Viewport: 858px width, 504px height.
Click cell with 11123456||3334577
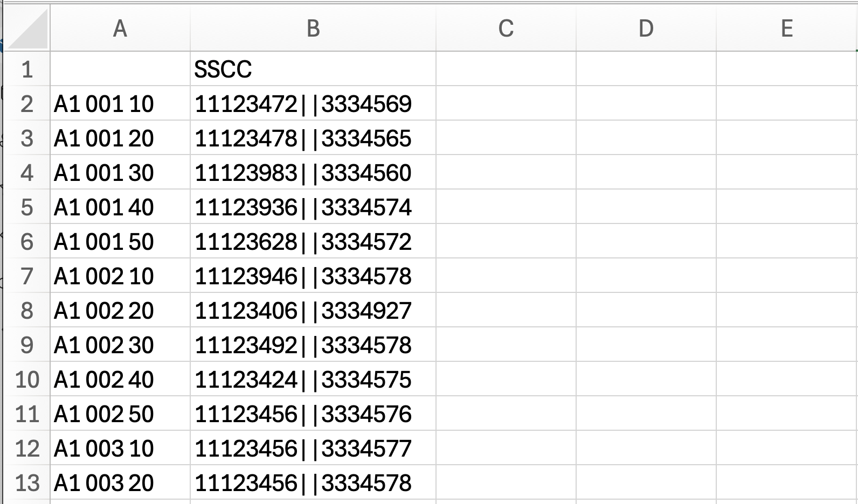[x=313, y=448]
